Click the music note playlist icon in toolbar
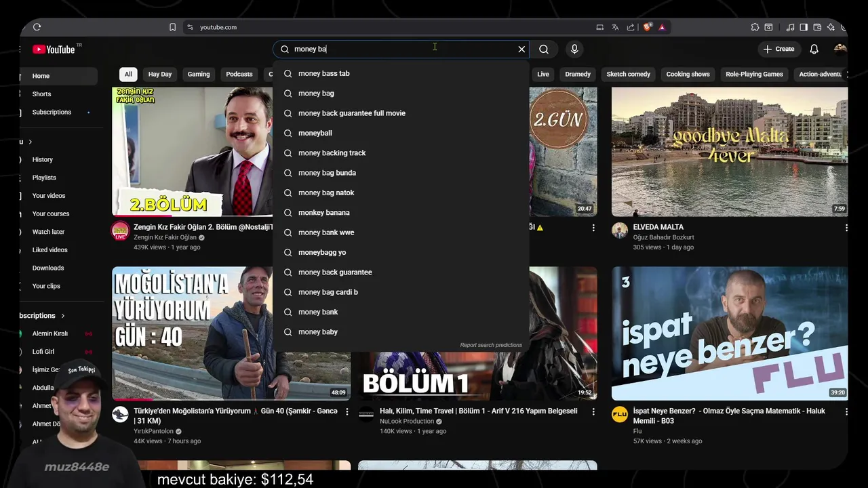This screenshot has height=488, width=868. [x=790, y=27]
